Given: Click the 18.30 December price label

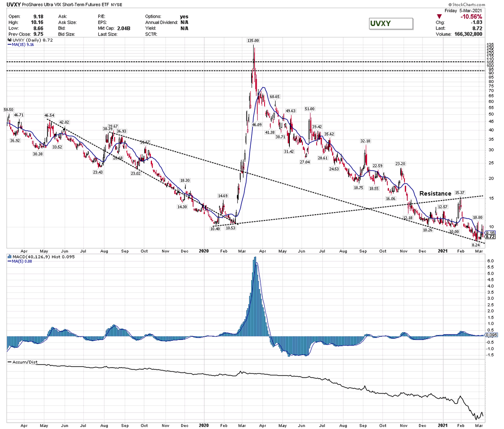Looking at the screenshot, I should point(185,180).
